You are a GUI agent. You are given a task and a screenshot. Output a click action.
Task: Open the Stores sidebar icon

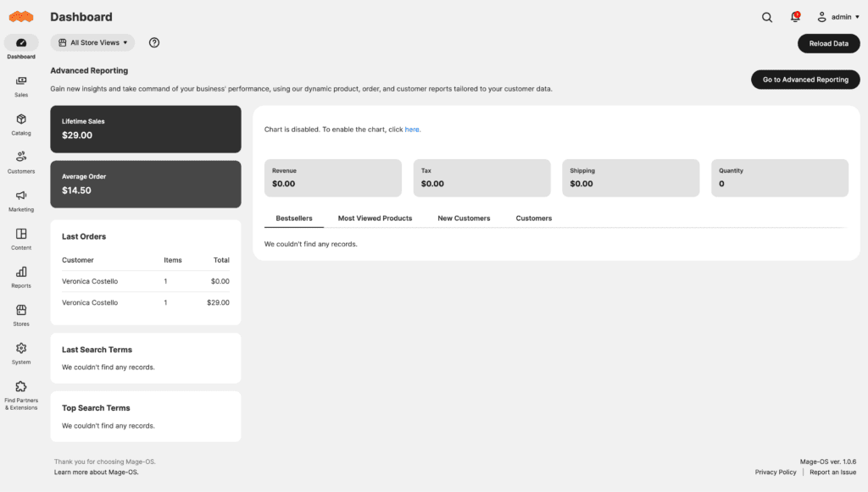tap(21, 315)
